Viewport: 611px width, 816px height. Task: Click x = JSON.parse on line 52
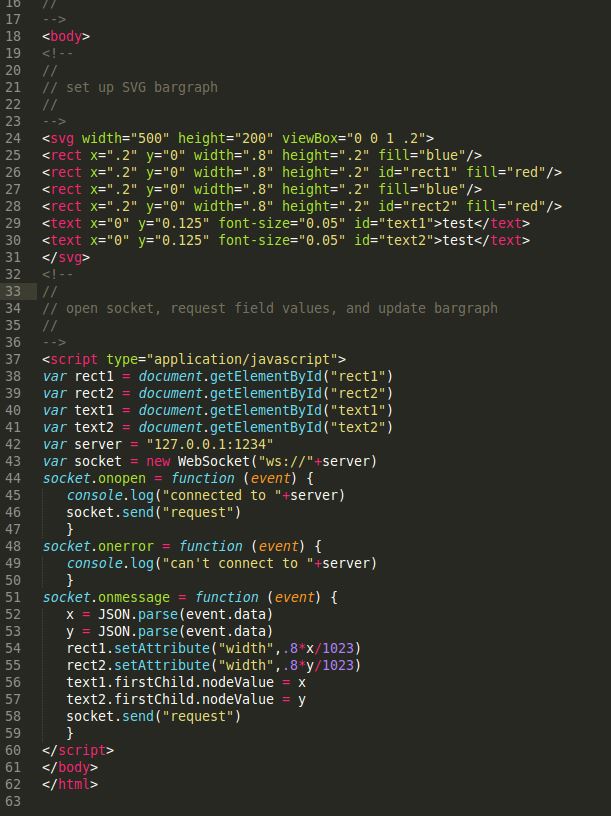tap(122, 615)
